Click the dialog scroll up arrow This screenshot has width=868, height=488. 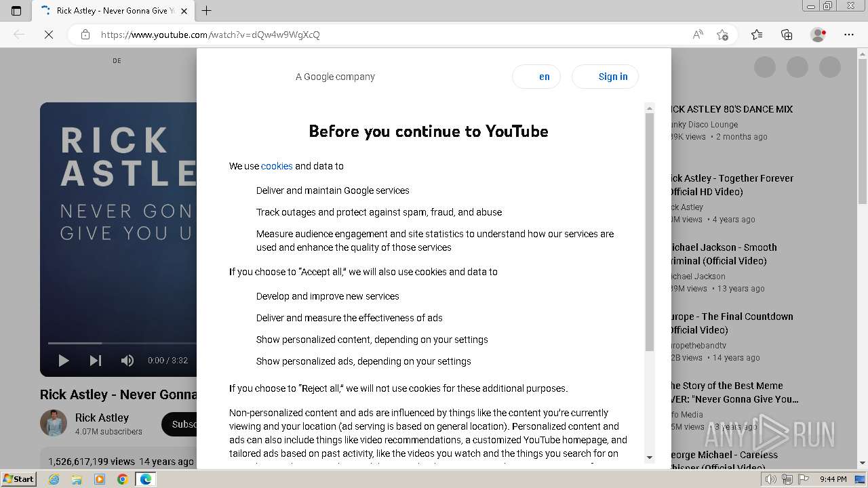[650, 108]
